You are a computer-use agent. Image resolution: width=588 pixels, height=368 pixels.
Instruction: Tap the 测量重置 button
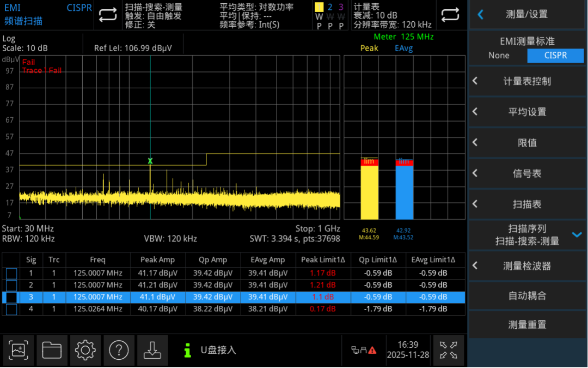(527, 325)
